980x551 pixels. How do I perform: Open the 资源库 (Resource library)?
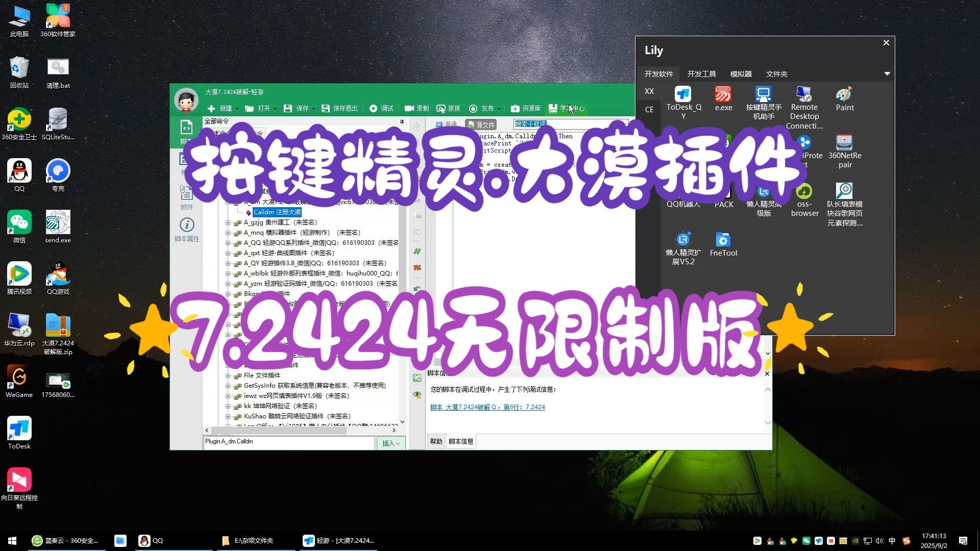tap(526, 108)
